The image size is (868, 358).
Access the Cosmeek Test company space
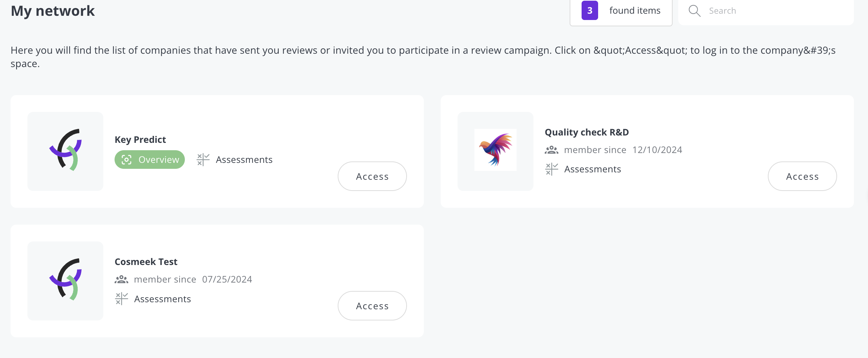(x=372, y=306)
